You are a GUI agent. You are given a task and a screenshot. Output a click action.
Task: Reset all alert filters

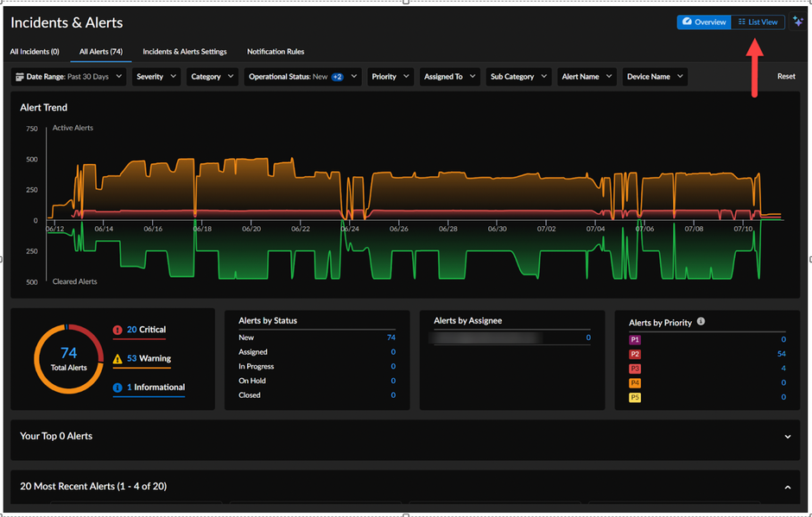click(x=785, y=76)
